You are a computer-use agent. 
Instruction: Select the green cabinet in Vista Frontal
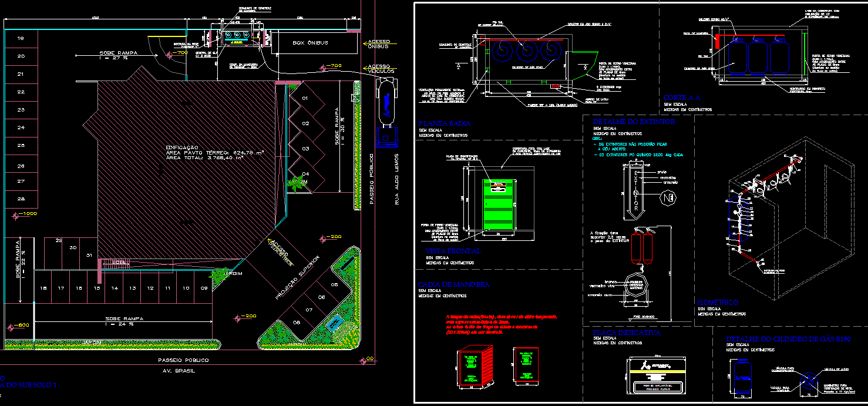(497, 204)
